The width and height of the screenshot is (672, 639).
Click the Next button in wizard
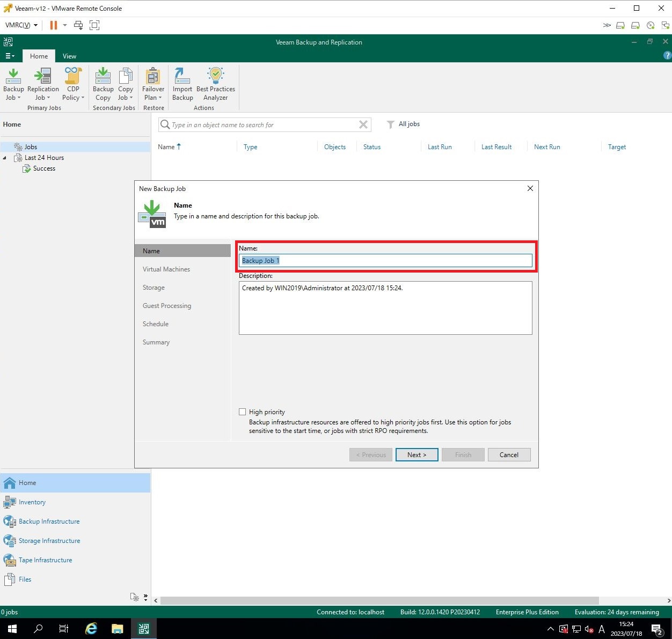tap(417, 454)
